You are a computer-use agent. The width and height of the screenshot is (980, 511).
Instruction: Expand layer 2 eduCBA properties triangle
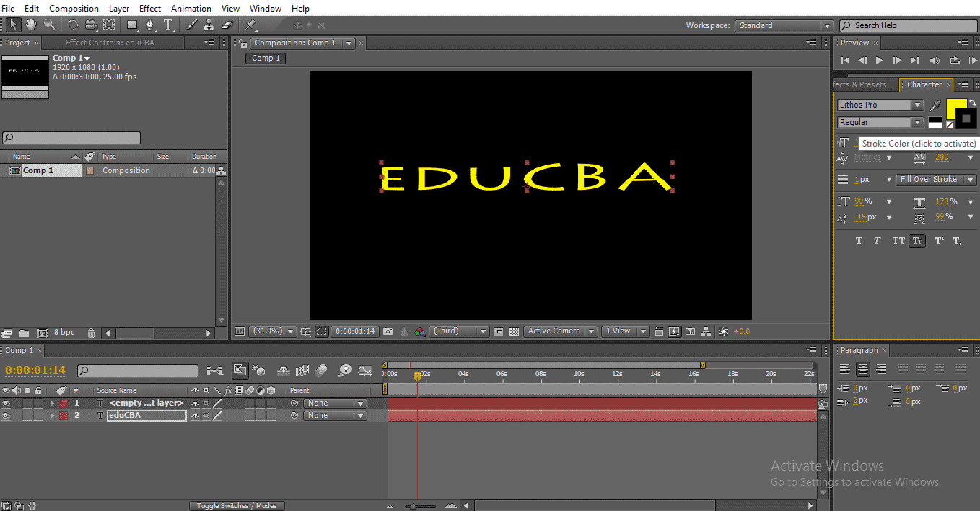pyautogui.click(x=52, y=416)
